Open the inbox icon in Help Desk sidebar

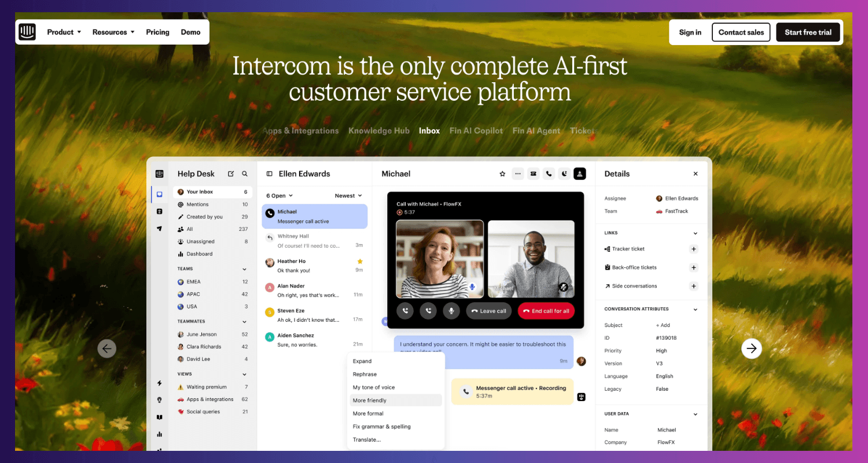click(x=159, y=194)
